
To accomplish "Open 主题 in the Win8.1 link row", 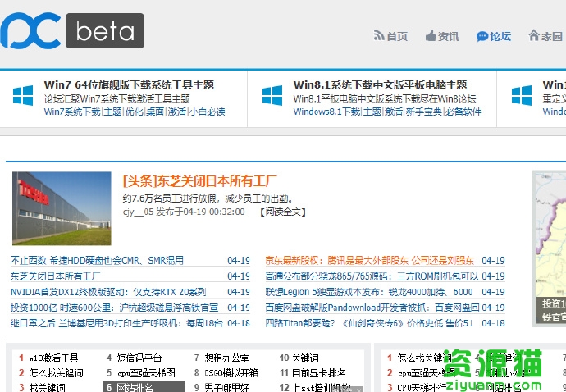I will click(372, 112).
